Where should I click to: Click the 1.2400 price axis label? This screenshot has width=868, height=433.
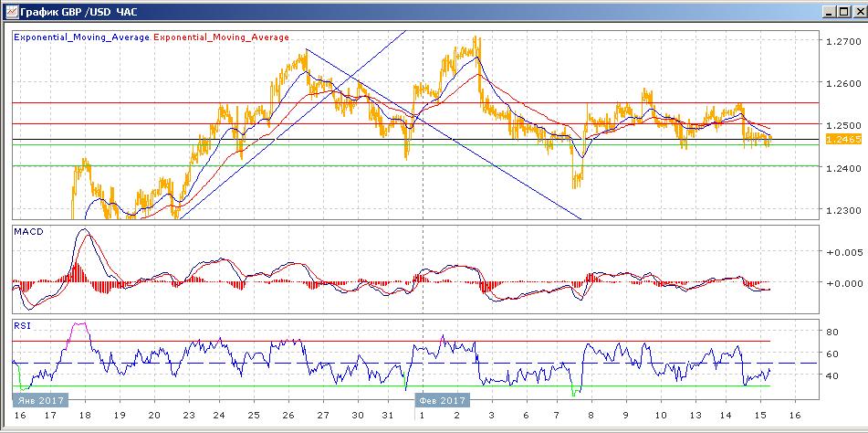click(x=839, y=169)
